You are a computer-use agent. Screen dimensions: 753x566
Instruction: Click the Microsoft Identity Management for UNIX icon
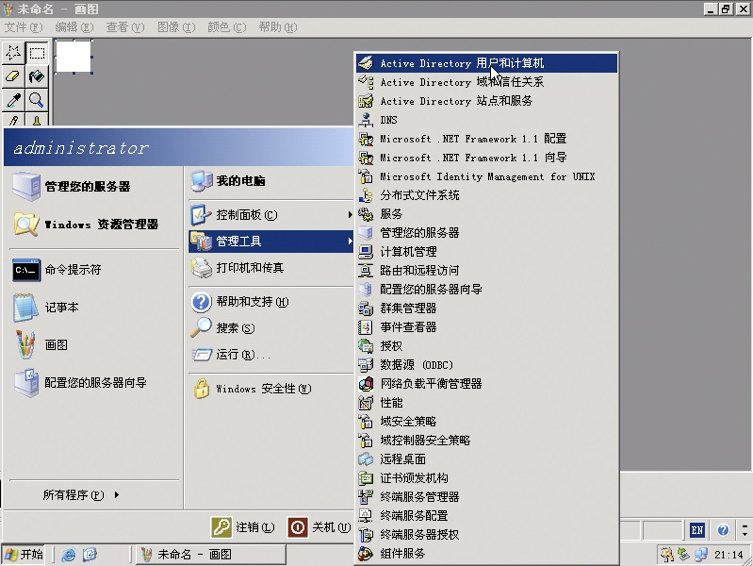[365, 176]
